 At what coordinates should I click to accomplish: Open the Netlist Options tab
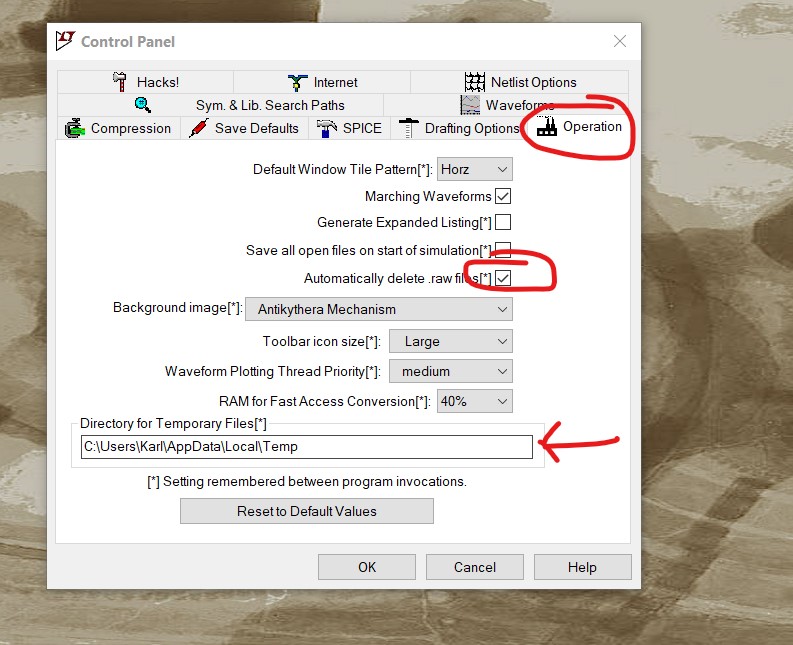click(519, 82)
